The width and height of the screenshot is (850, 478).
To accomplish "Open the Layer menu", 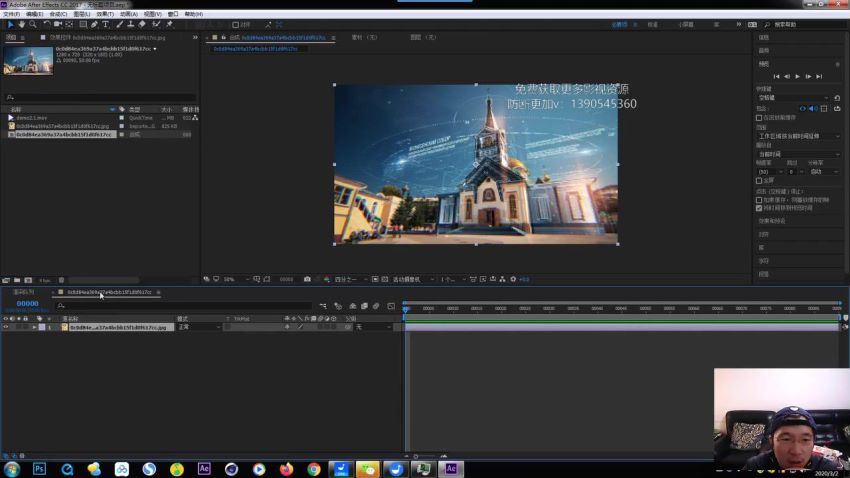I will (x=81, y=14).
